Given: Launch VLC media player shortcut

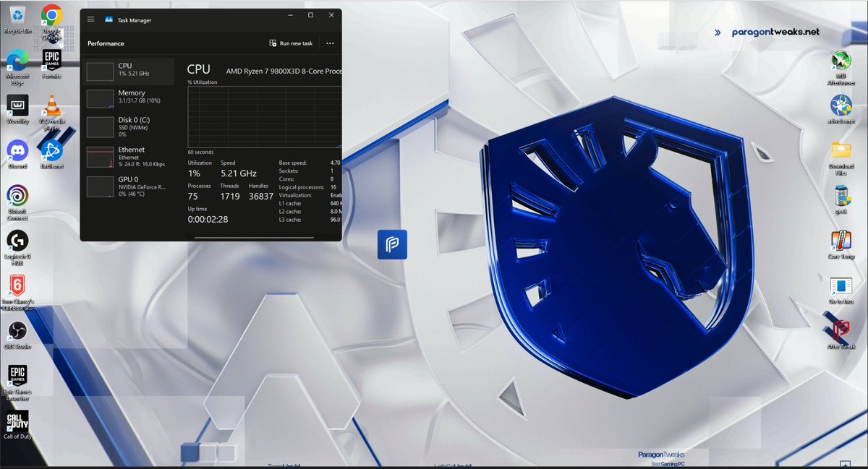Looking at the screenshot, I should pyautogui.click(x=51, y=113).
